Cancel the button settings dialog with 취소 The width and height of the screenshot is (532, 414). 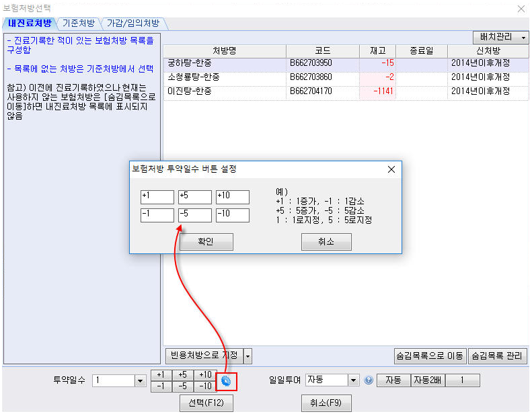pyautogui.click(x=326, y=242)
